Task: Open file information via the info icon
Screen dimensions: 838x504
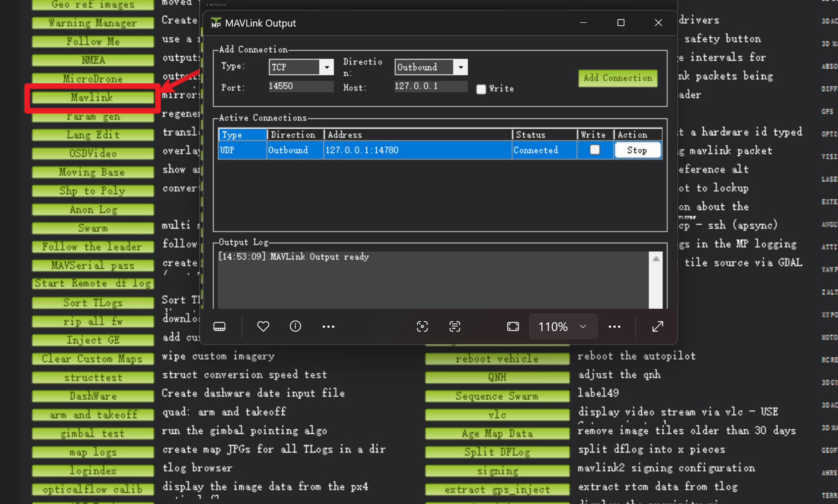Action: click(295, 326)
